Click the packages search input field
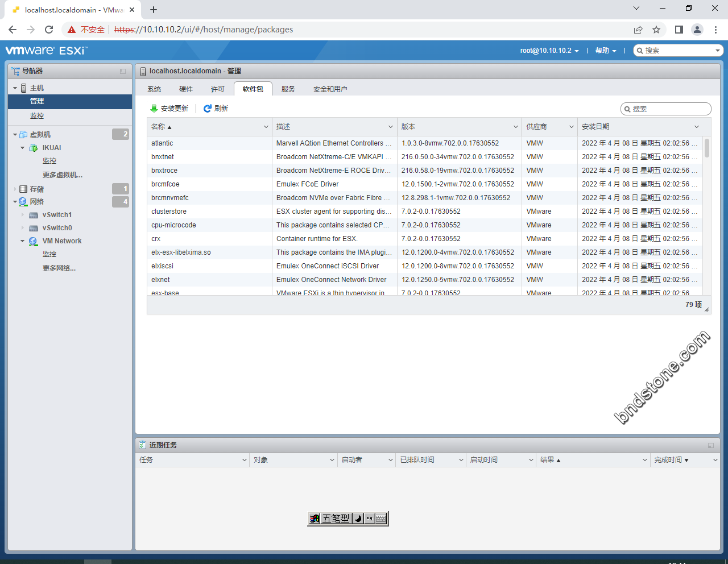 click(666, 109)
